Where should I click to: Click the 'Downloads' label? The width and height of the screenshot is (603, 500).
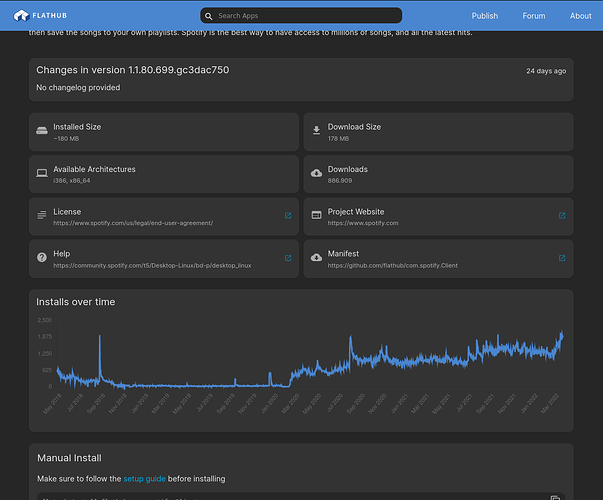tap(348, 169)
